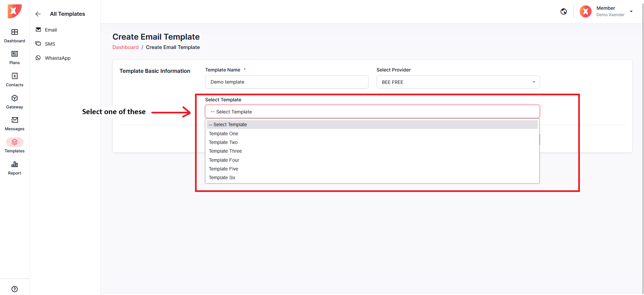Screen dimensions: 644x295
Task: Open the Report section
Action: (14, 168)
